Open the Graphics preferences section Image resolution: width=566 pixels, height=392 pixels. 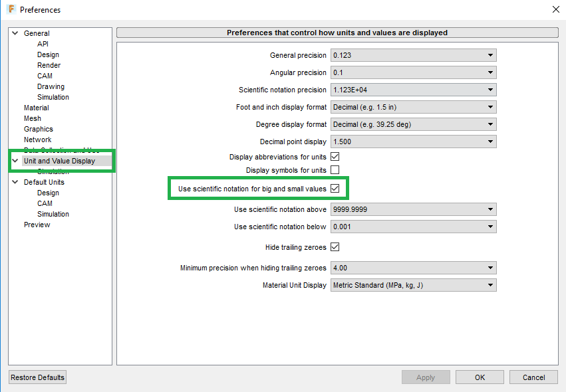[39, 128]
